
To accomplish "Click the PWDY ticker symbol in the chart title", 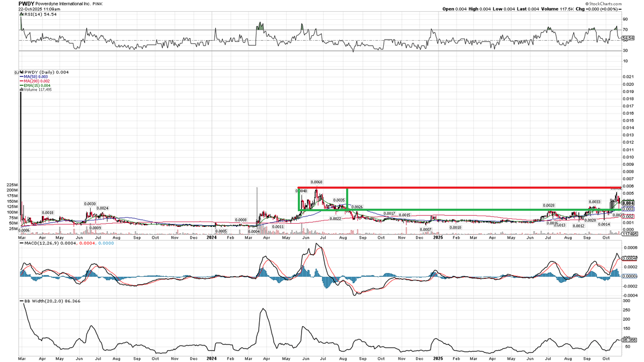I will 27,3.
